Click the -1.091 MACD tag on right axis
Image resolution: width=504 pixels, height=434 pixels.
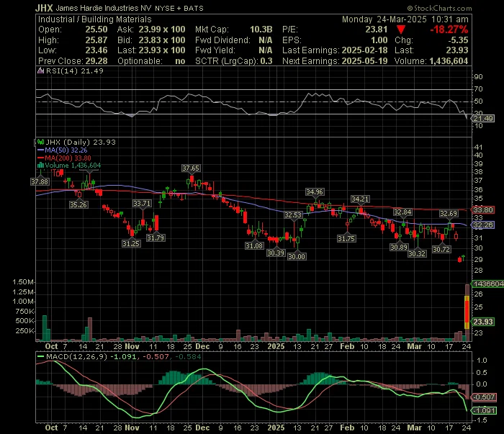(x=485, y=410)
